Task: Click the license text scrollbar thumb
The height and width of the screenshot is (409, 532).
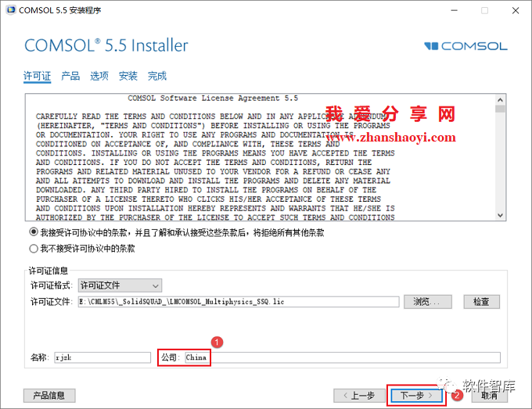Action: coord(500,109)
